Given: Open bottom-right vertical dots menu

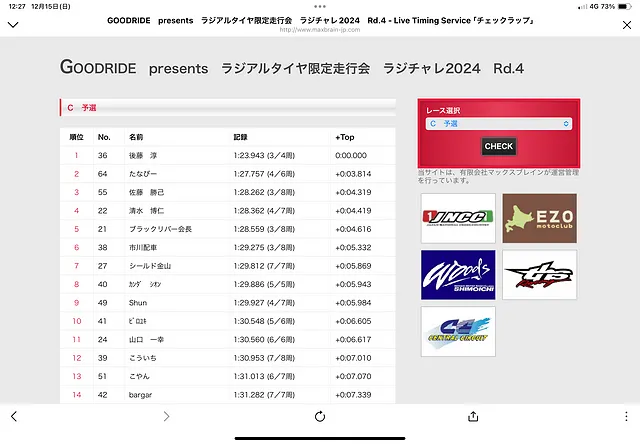Looking at the screenshot, I should point(626,416).
